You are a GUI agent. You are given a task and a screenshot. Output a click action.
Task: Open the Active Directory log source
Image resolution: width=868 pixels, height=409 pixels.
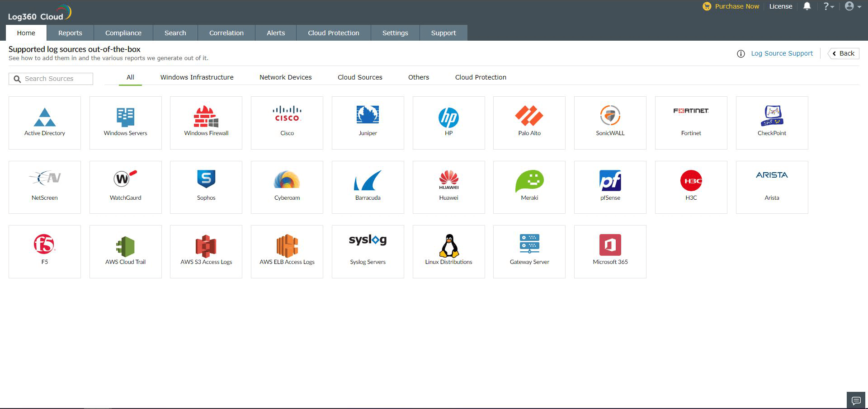pos(44,122)
